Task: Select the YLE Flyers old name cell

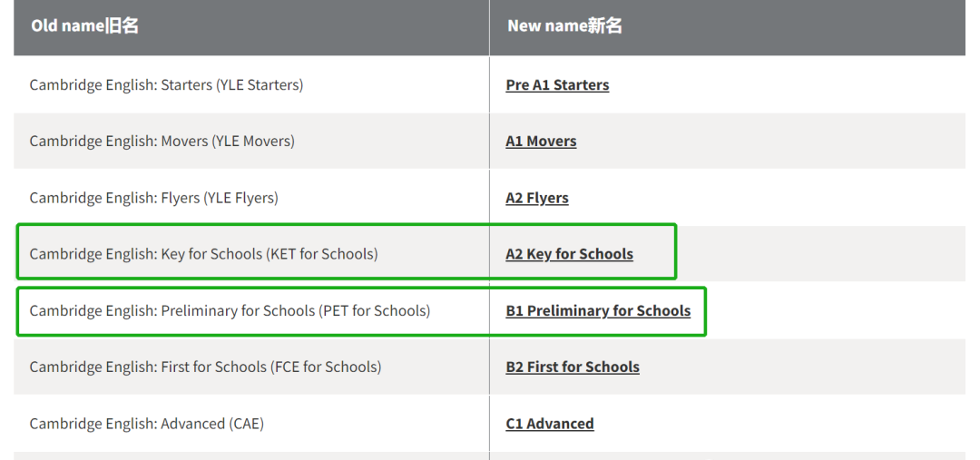Action: coord(251,198)
